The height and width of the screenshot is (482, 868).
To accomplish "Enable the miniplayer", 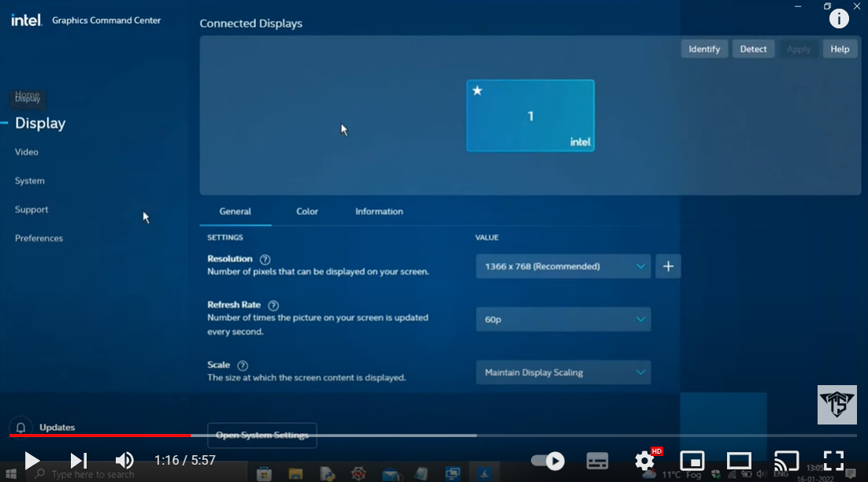I will (692, 460).
